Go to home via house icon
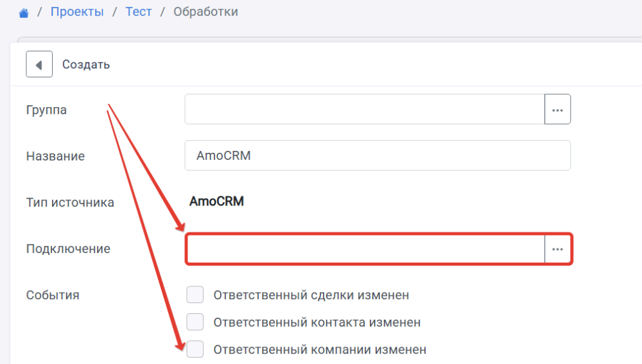Viewport: 642px width, 364px height. coord(24,13)
